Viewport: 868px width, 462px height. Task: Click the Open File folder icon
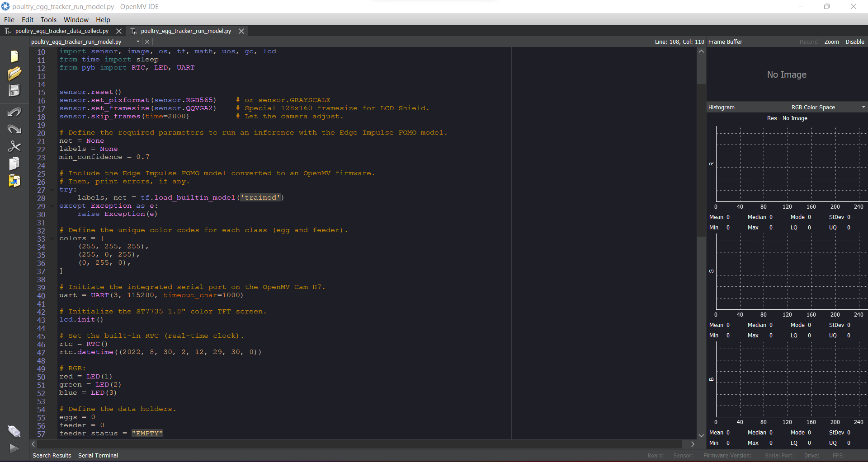(14, 74)
